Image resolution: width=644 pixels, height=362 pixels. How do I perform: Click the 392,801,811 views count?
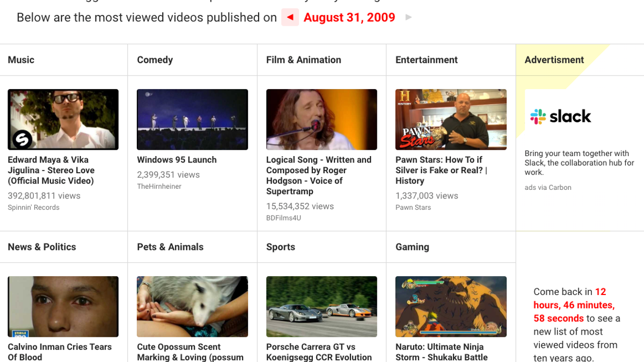pyautogui.click(x=44, y=196)
